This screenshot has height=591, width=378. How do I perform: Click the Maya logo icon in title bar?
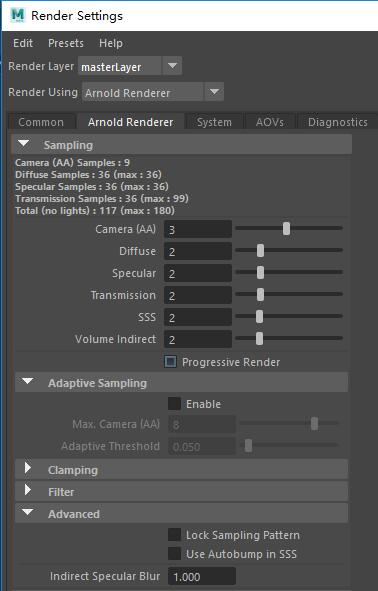pos(17,15)
